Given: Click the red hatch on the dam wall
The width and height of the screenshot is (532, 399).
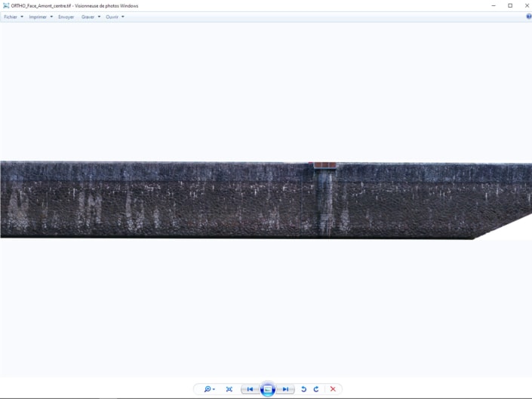Looking at the screenshot, I should [324, 165].
